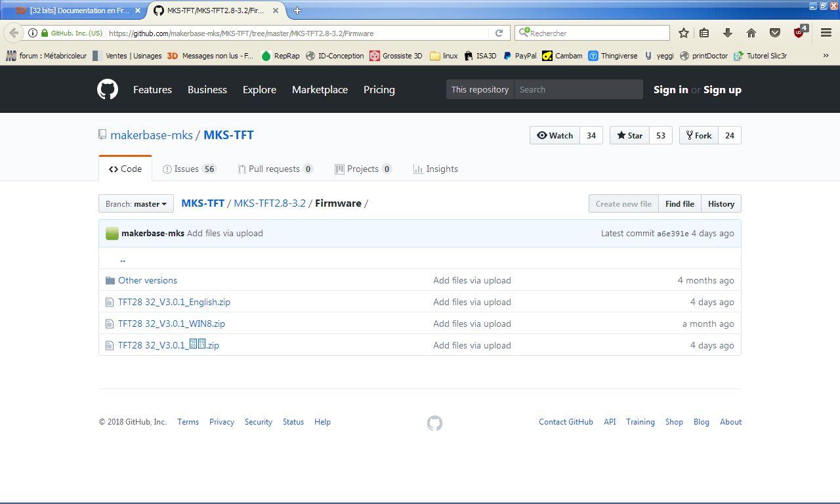This screenshot has width=840, height=504.
Task: Open the Grossiste 3D bookmark
Action: pos(396,56)
